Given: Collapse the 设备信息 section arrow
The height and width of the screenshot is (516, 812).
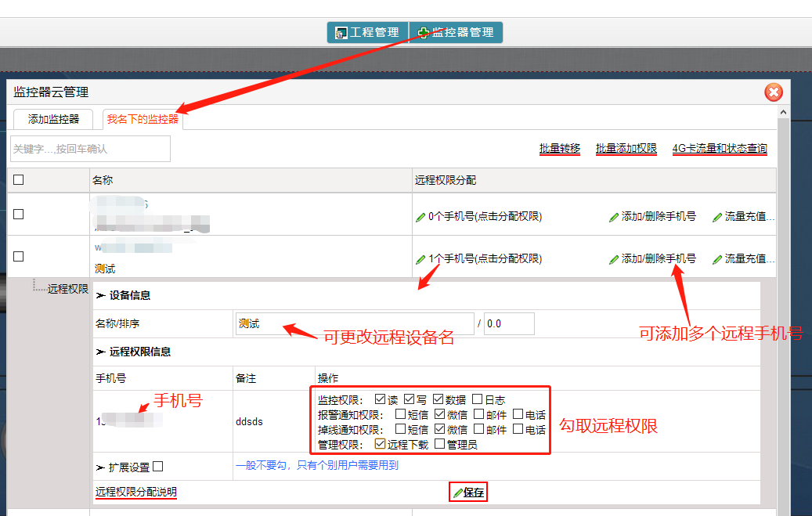Looking at the screenshot, I should [100, 295].
